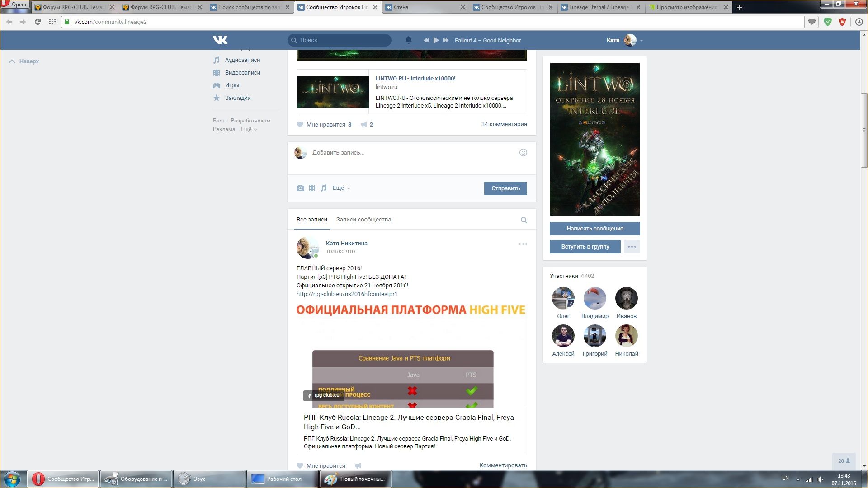868x488 pixels.
Task: Open the notifications bell icon
Action: point(409,40)
